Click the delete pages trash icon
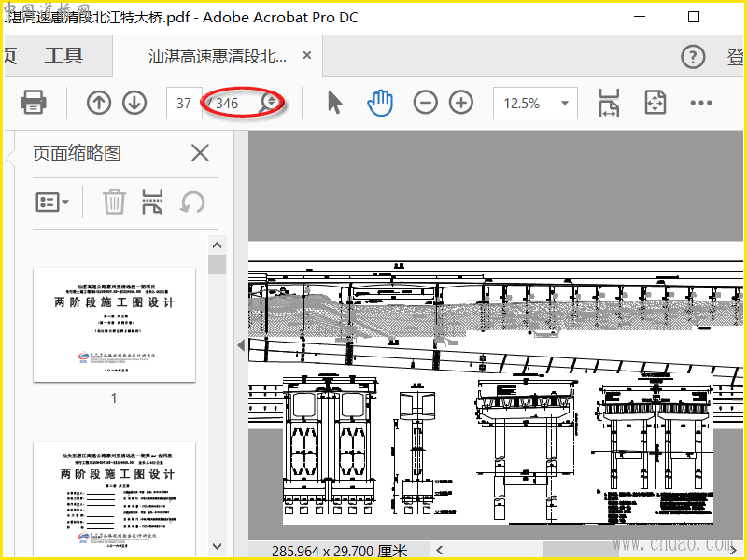The image size is (747, 560). [114, 203]
